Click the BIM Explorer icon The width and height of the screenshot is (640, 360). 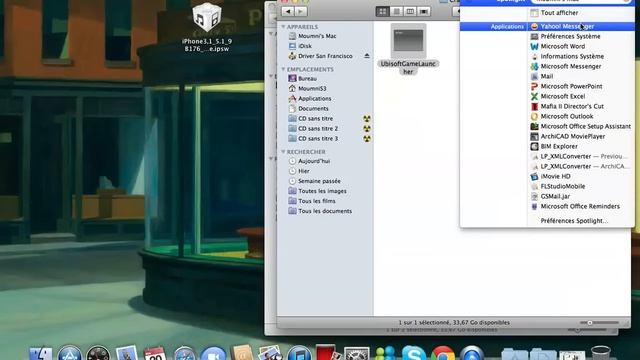click(534, 147)
